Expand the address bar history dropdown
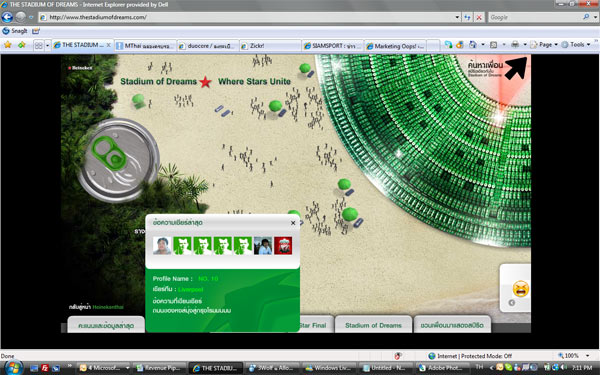600x375 pixels. click(457, 17)
